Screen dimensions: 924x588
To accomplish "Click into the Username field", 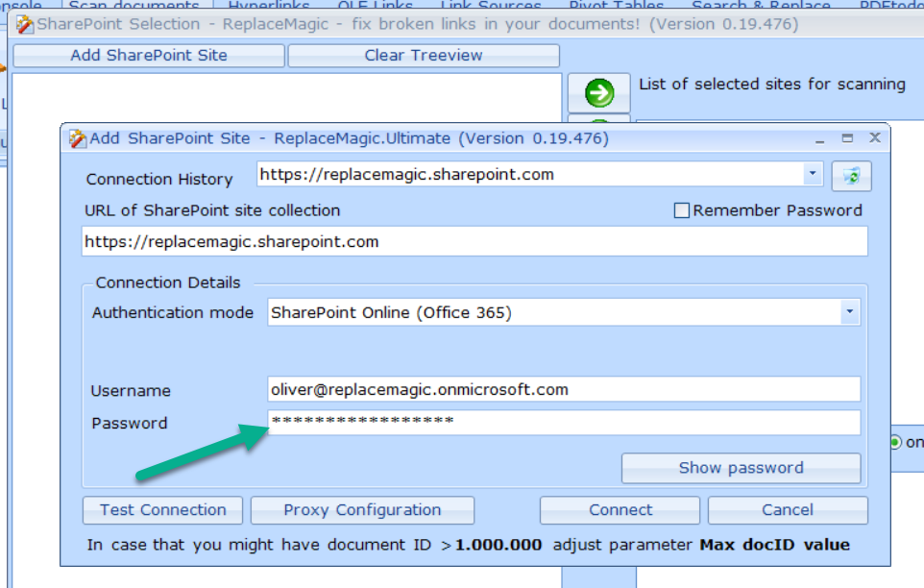I will [x=564, y=389].
